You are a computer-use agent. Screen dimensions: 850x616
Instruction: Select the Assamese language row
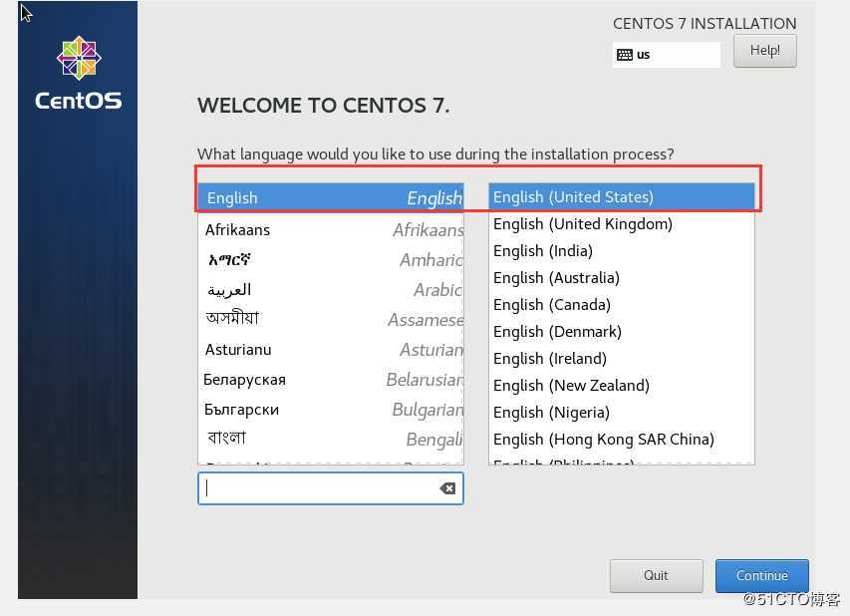point(331,319)
